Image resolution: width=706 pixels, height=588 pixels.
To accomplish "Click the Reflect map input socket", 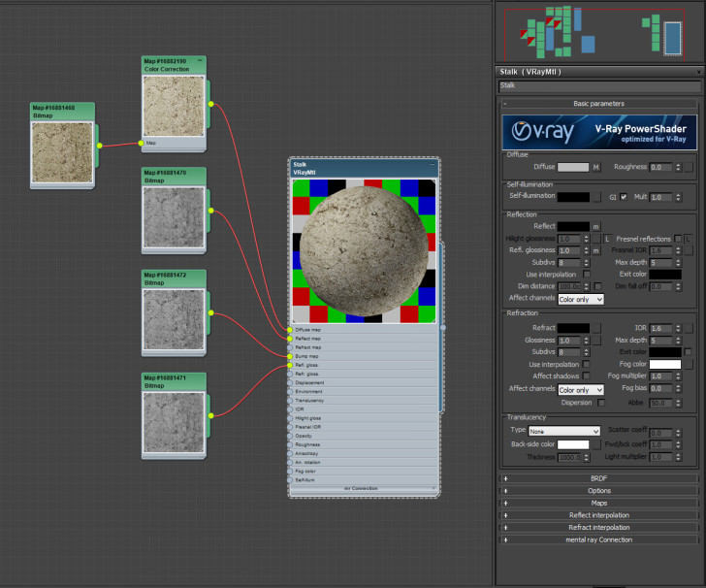I will coord(290,339).
